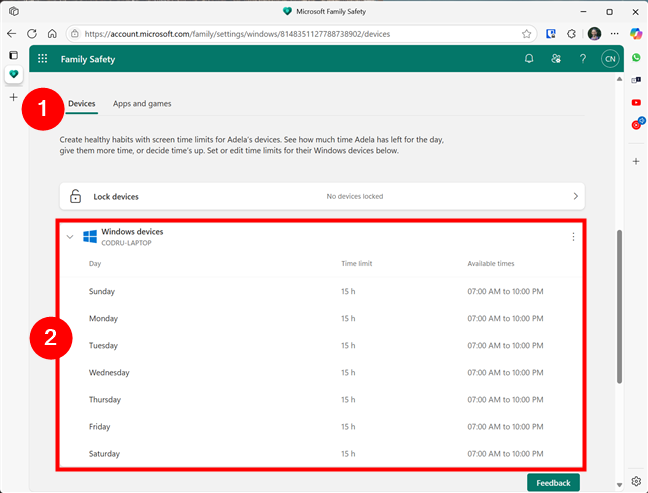Open the CN account profile circle
This screenshot has width=648, height=493.
(610, 59)
